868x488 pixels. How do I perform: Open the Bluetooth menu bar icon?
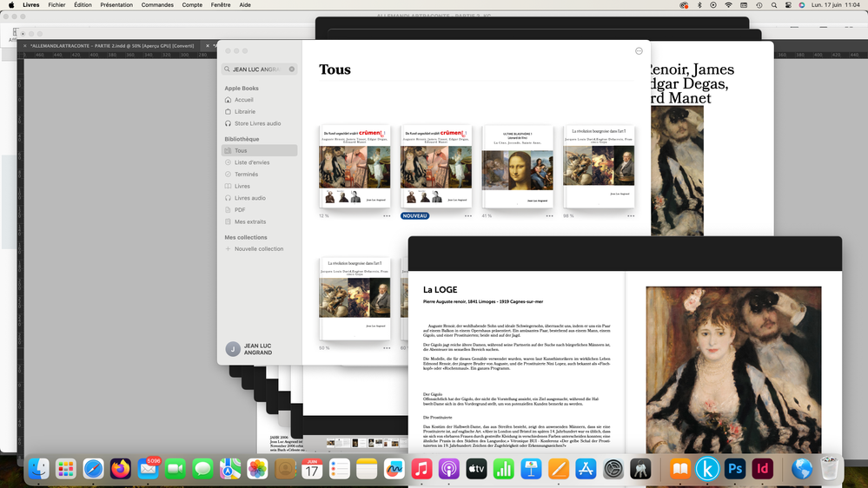699,5
